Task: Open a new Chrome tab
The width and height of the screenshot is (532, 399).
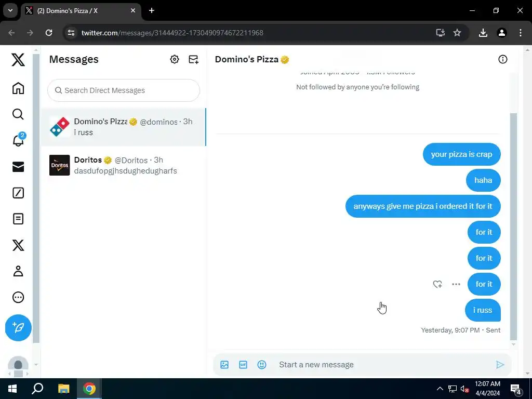Action: (152, 10)
